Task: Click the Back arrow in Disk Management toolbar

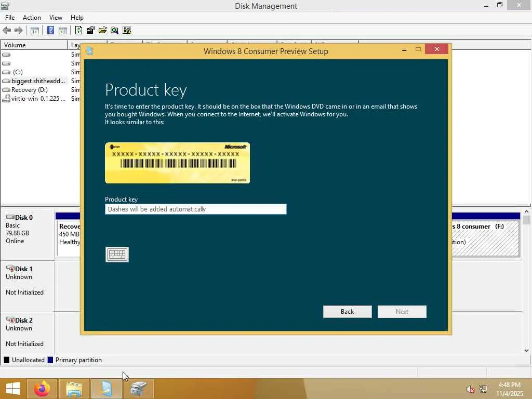Action: [x=7, y=31]
